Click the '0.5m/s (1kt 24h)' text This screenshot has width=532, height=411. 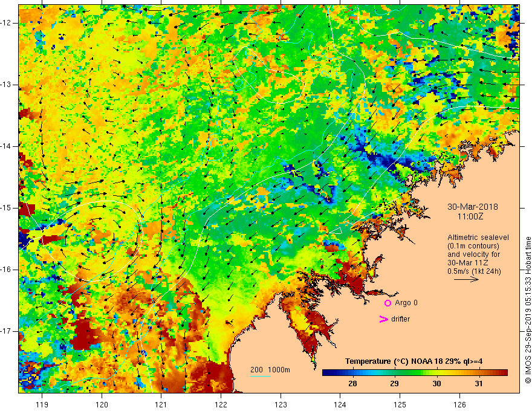474,271
